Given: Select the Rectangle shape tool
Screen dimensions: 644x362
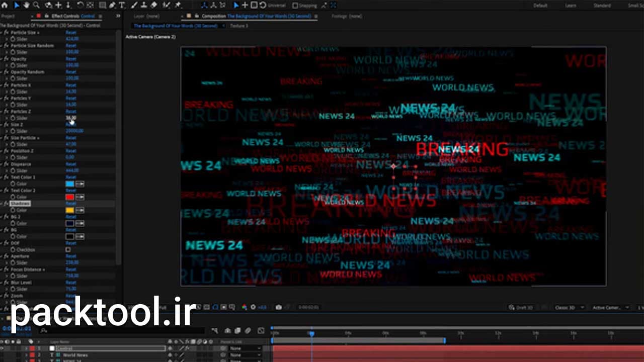Looking at the screenshot, I should (x=103, y=5).
